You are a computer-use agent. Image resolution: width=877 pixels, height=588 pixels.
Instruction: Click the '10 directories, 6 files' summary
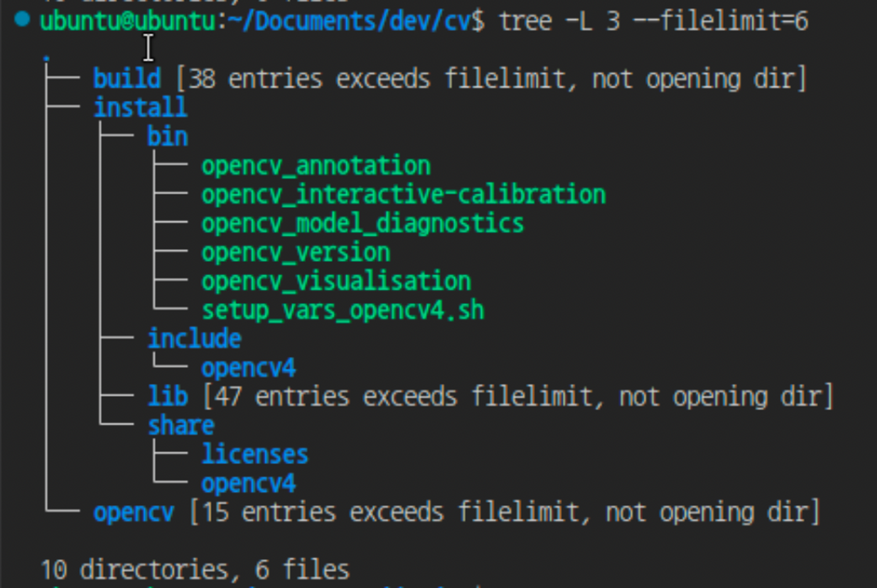point(195,570)
